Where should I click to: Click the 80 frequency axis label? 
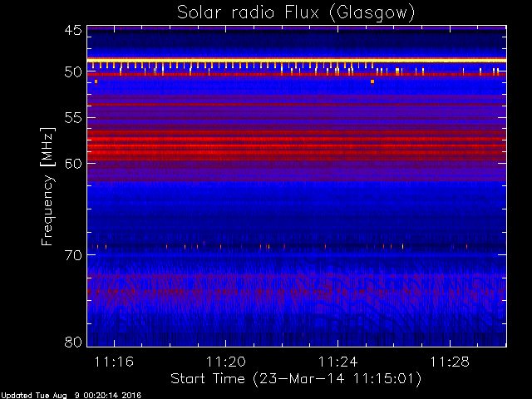point(73,342)
